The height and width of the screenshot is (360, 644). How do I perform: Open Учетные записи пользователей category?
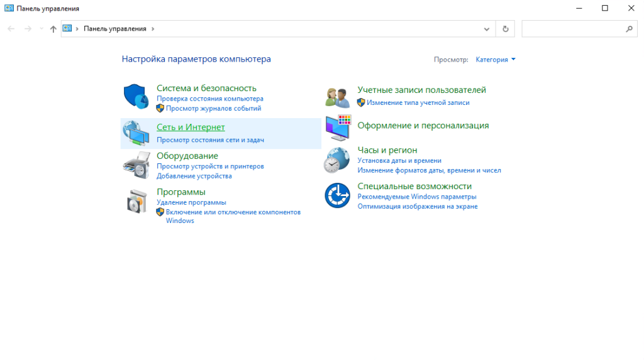(422, 90)
